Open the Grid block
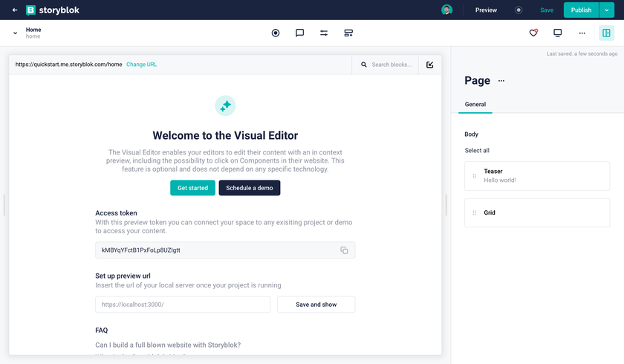624x364 pixels. tap(537, 213)
